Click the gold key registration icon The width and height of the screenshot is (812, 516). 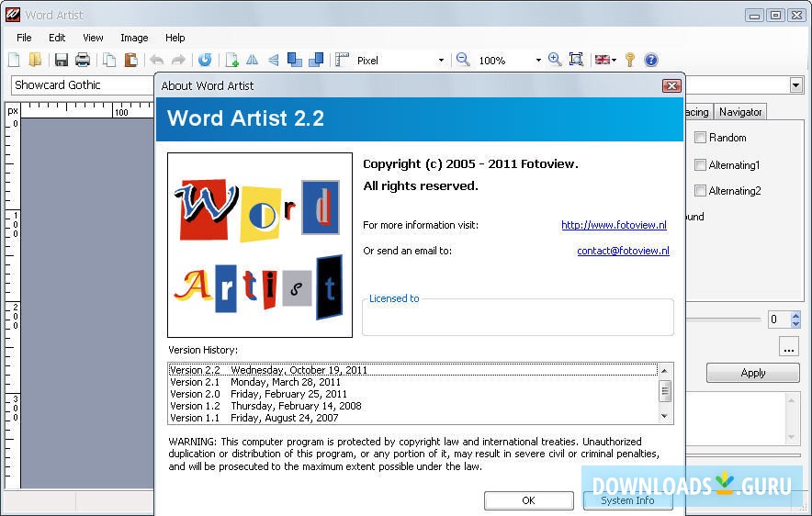(x=630, y=60)
